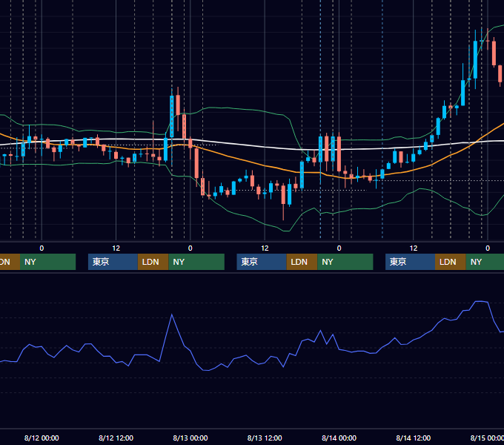This screenshot has height=445, width=504.
Task: Click the 8/12 00:00 date label
Action: tap(42, 438)
